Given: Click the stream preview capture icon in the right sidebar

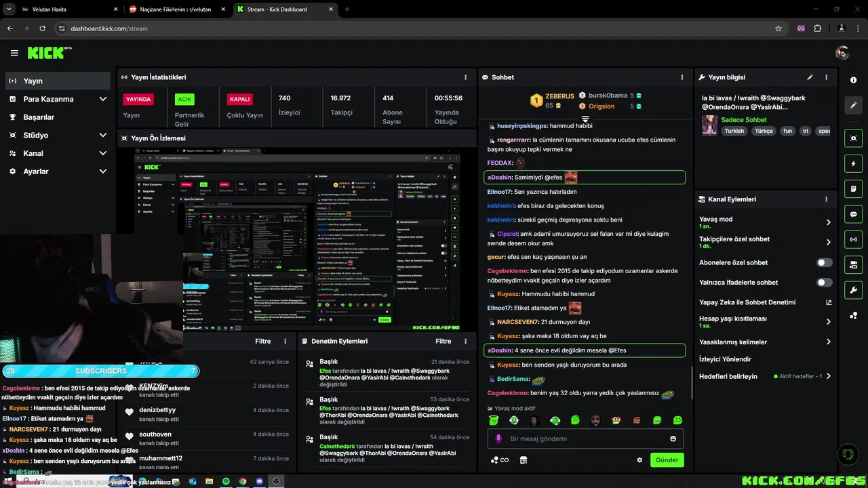Looking at the screenshot, I should (853, 138).
